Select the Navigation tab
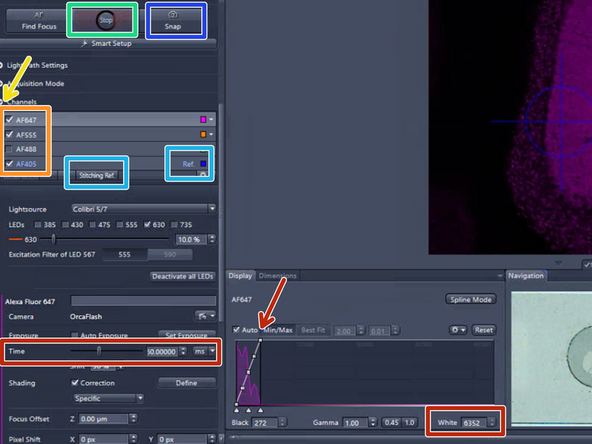Image resolution: width=592 pixels, height=444 pixels. [526, 276]
